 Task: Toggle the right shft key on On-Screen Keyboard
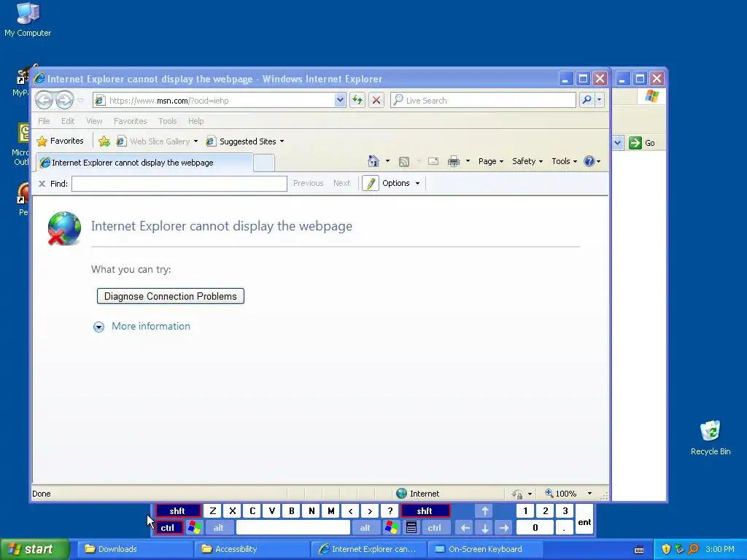[x=425, y=511]
